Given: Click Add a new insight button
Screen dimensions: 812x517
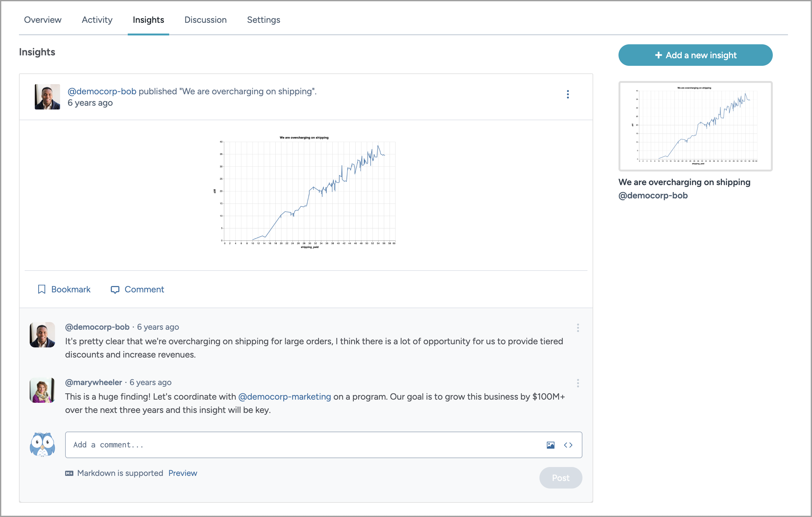Looking at the screenshot, I should pyautogui.click(x=695, y=55).
